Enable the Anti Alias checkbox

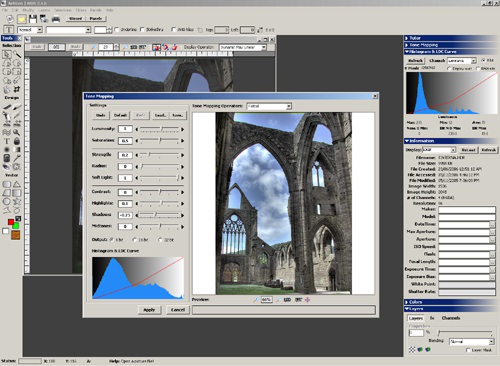(x=173, y=30)
